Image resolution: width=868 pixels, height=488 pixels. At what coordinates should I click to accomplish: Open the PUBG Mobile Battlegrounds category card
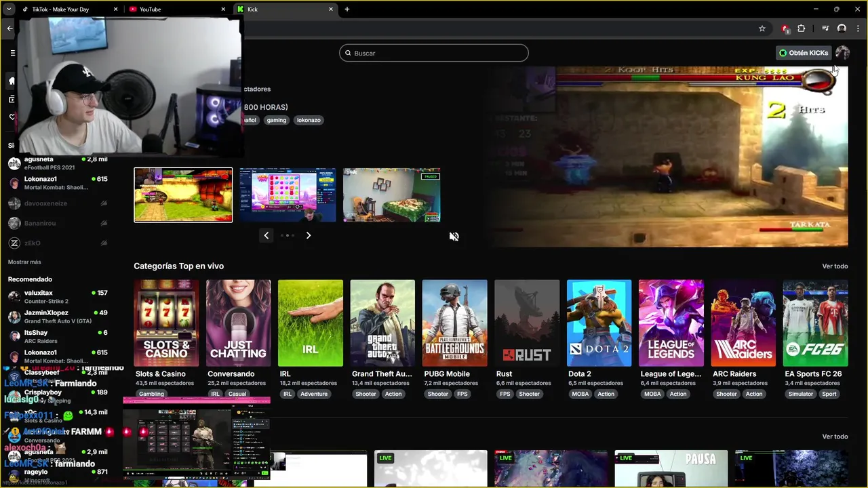coord(454,323)
